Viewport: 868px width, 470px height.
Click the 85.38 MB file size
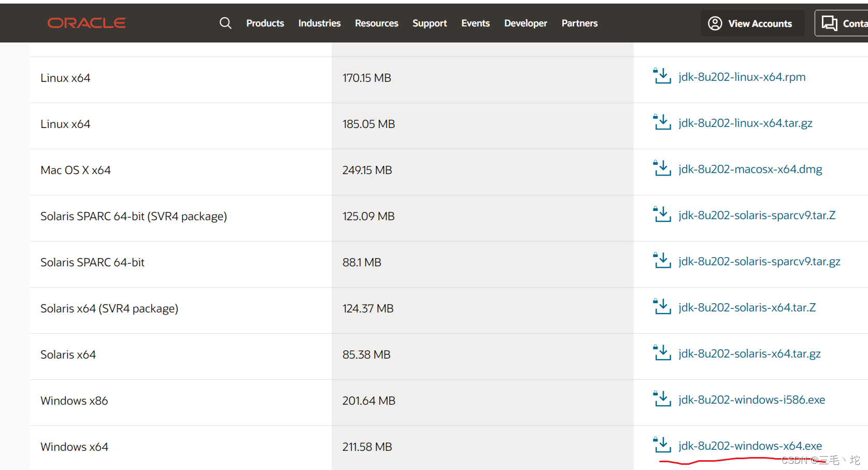[x=366, y=354]
